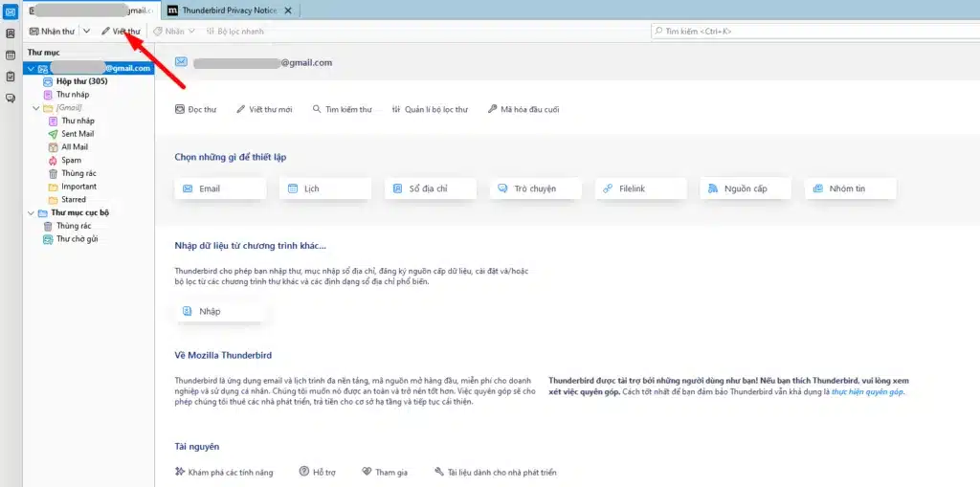Open the Hỗ trợ support link
The width and height of the screenshot is (980, 487).
318,473
